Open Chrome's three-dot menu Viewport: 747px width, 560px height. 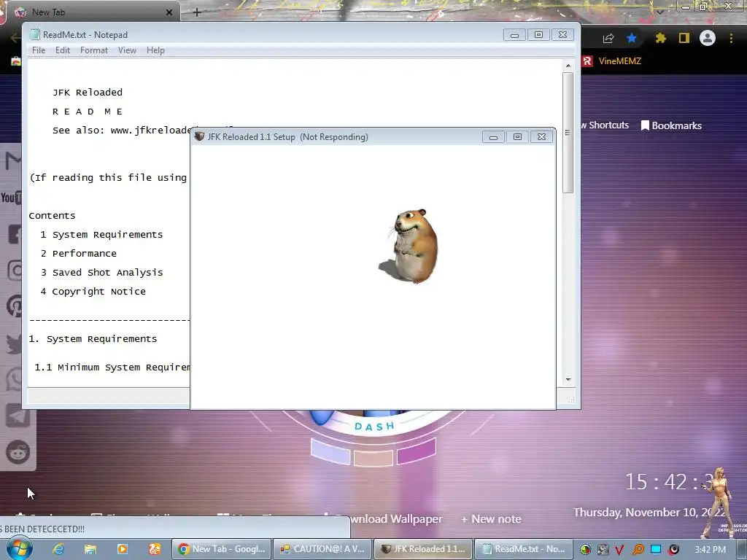coord(731,38)
